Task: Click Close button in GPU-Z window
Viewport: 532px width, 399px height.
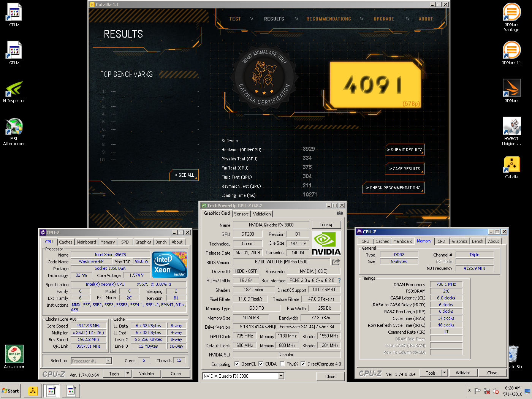Action: pyautogui.click(x=330, y=377)
